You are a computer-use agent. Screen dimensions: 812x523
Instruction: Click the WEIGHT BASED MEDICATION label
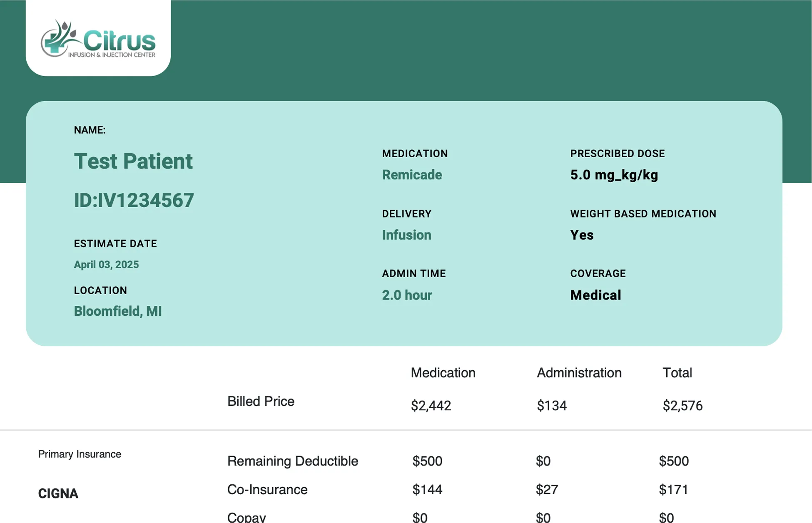[643, 214]
